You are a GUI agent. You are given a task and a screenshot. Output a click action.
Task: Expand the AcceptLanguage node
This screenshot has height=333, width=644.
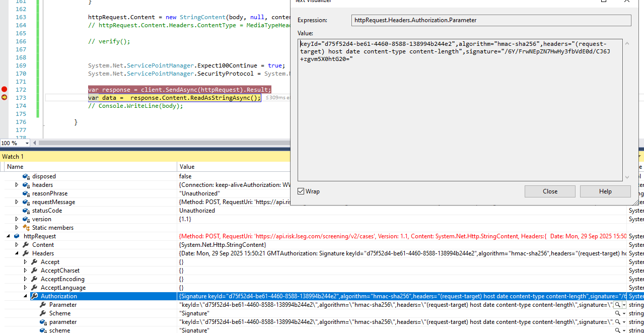pos(26,288)
